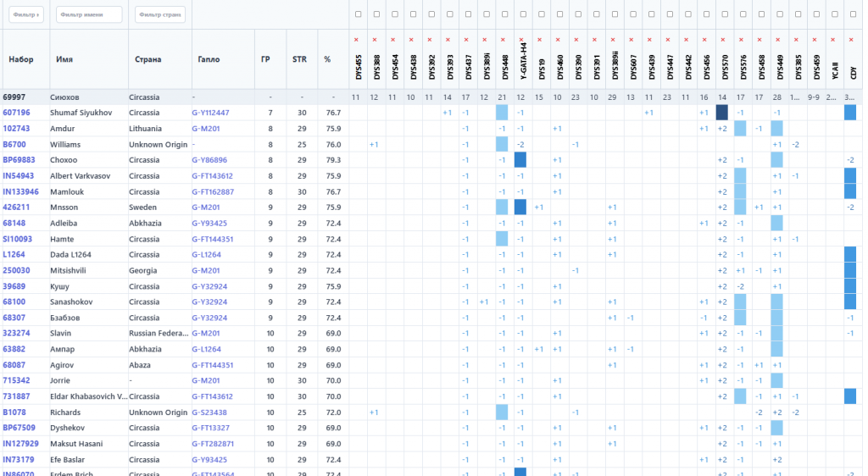Viewport: 868px width, 476px height.
Task: Click the Страна column header
Action: (x=148, y=59)
